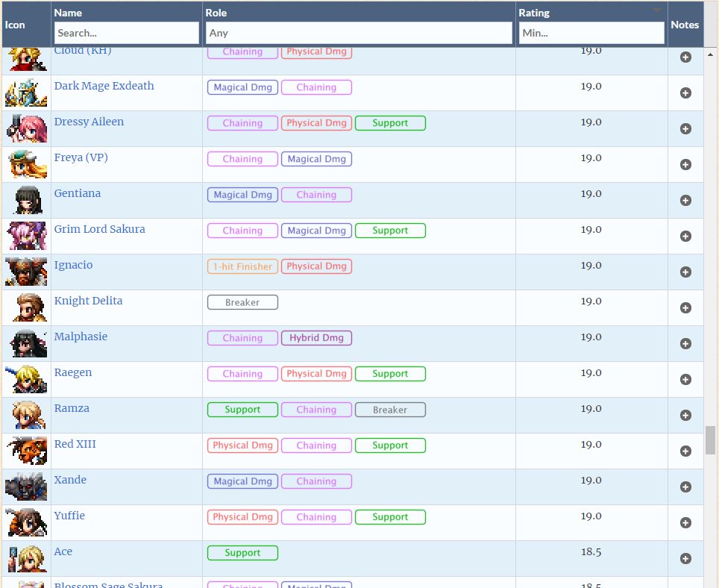719x588 pixels.
Task: Visit Malphasie unit page
Action: [81, 337]
